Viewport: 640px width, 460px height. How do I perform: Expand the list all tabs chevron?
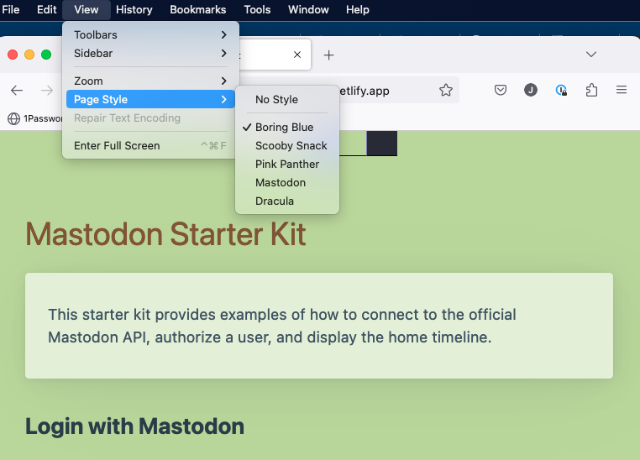pos(591,54)
